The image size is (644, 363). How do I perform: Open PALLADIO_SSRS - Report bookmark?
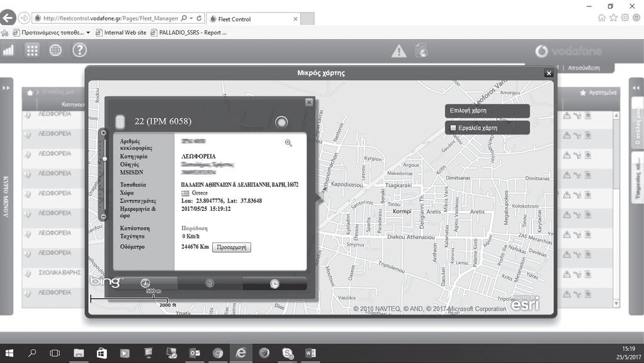coord(188,33)
